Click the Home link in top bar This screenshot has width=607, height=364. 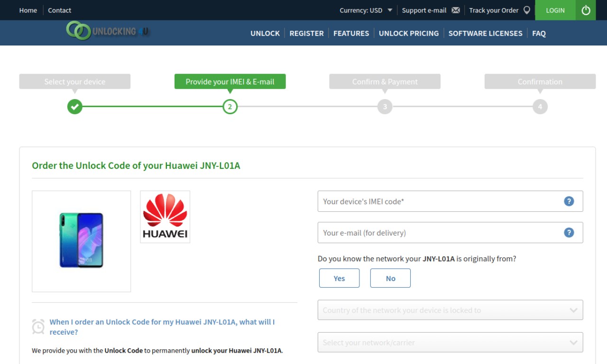click(28, 10)
